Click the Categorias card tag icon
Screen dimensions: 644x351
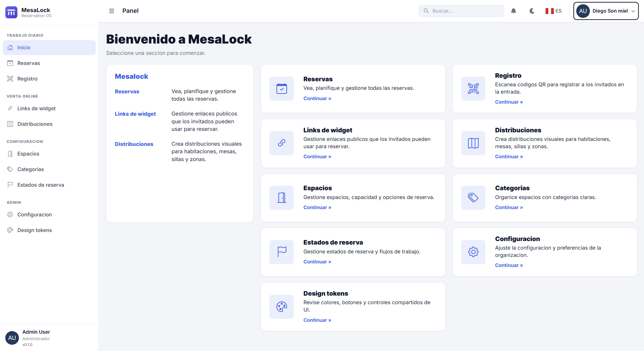473,198
